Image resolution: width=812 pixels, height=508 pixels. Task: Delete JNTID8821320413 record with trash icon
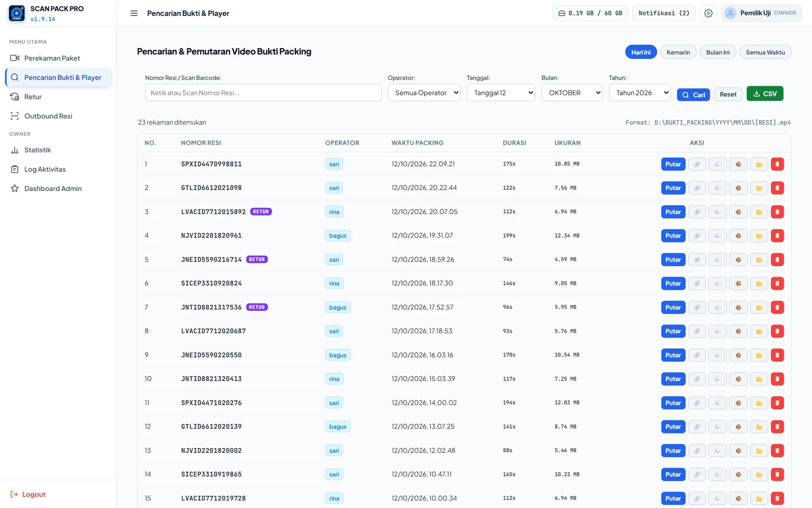(777, 379)
